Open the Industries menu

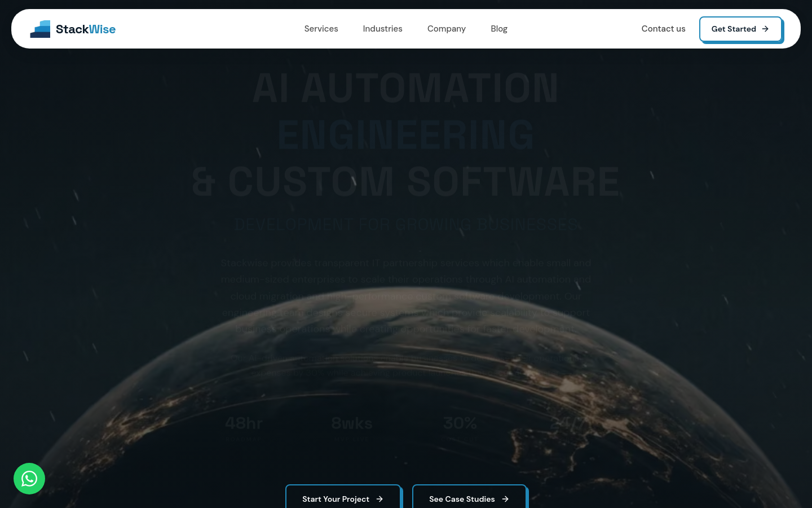[x=382, y=29]
